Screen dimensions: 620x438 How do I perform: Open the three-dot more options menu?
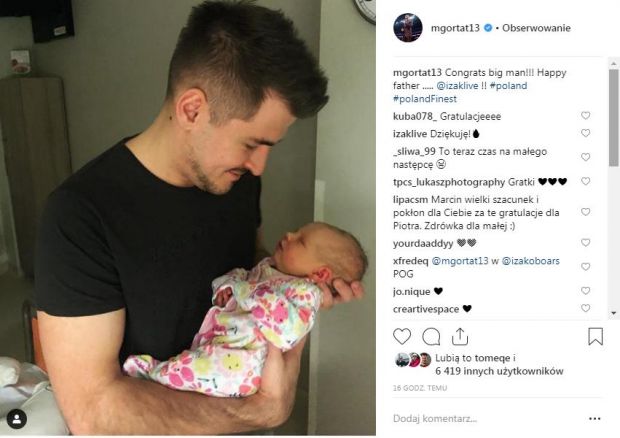pyautogui.click(x=595, y=419)
